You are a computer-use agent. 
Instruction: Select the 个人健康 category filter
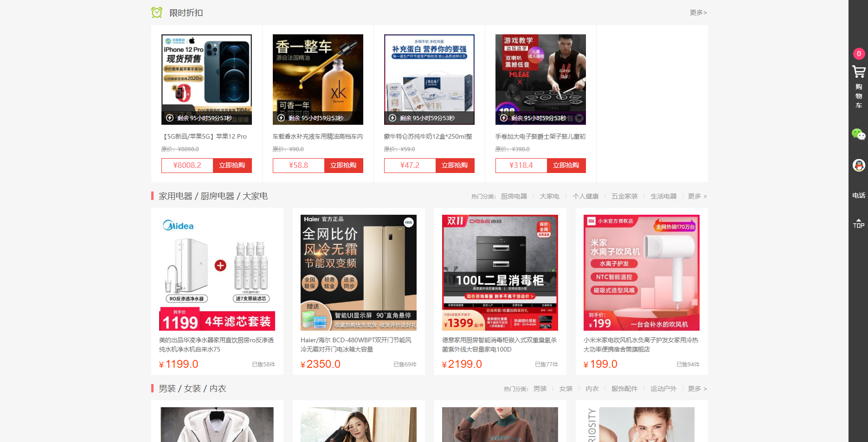click(585, 196)
